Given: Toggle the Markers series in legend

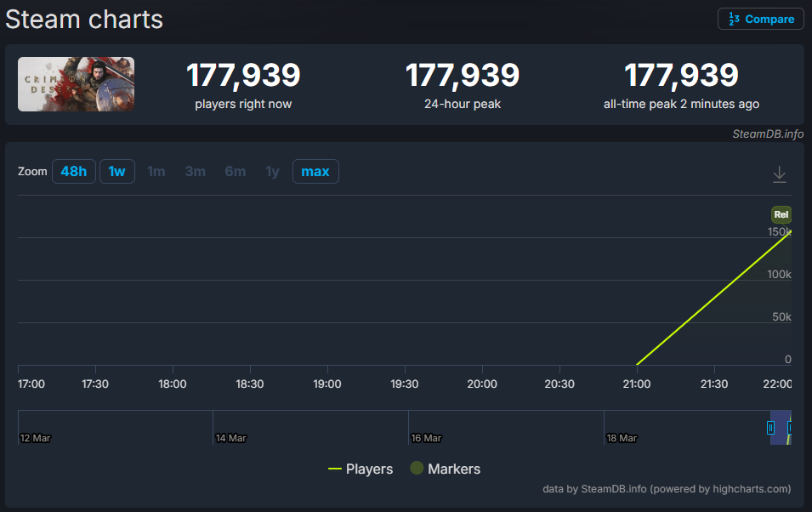Looking at the screenshot, I should (x=445, y=469).
